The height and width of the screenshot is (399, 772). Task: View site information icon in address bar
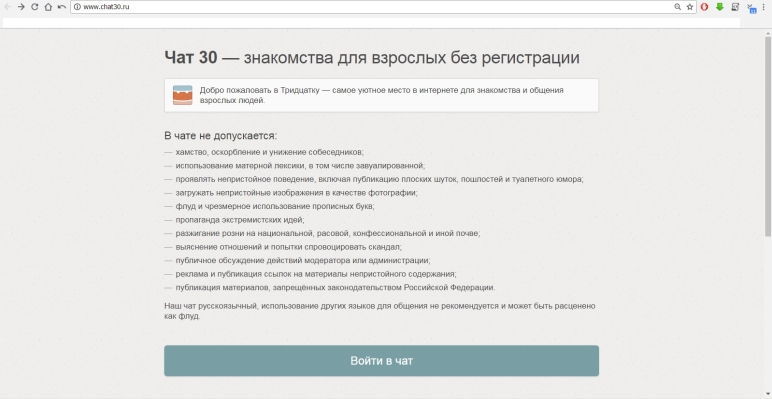77,7
